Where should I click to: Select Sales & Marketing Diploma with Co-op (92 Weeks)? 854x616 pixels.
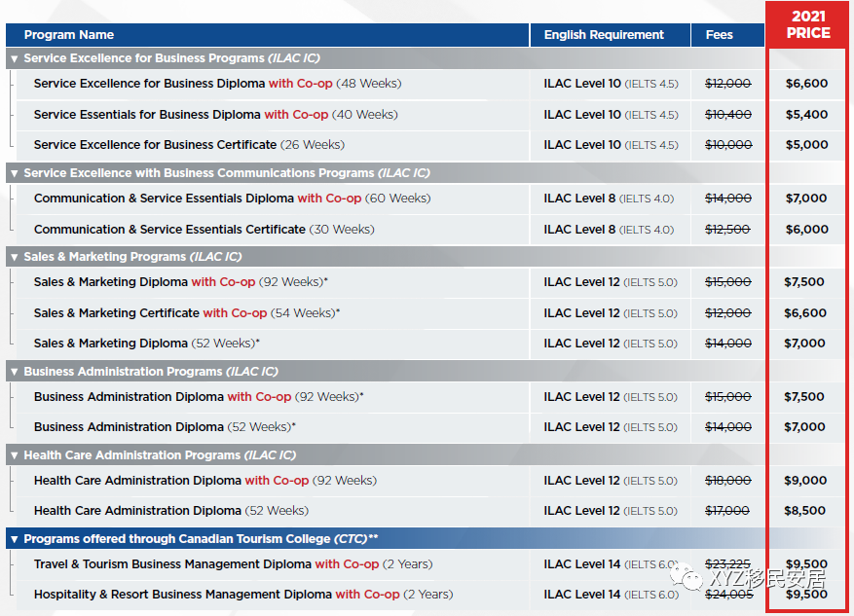click(x=181, y=282)
